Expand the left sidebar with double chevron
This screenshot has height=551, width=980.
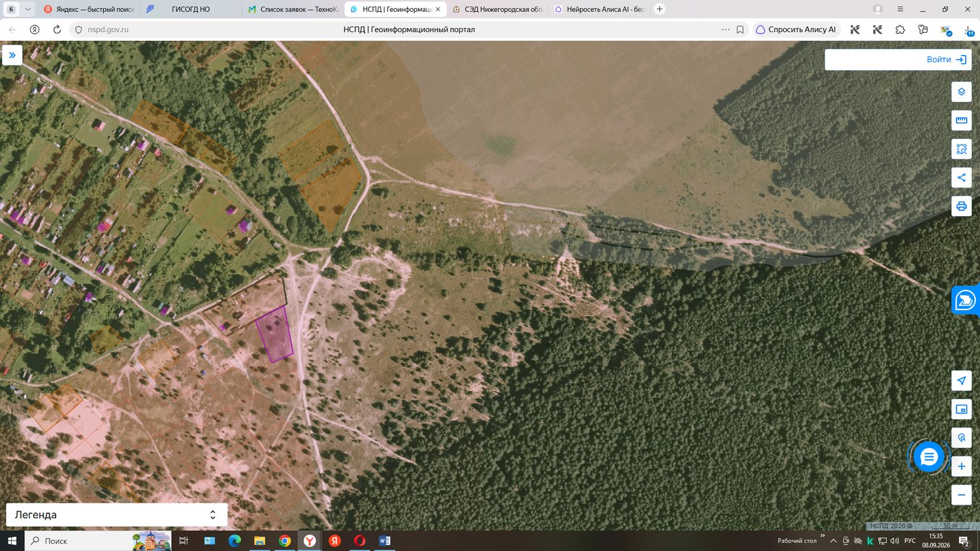pyautogui.click(x=12, y=55)
